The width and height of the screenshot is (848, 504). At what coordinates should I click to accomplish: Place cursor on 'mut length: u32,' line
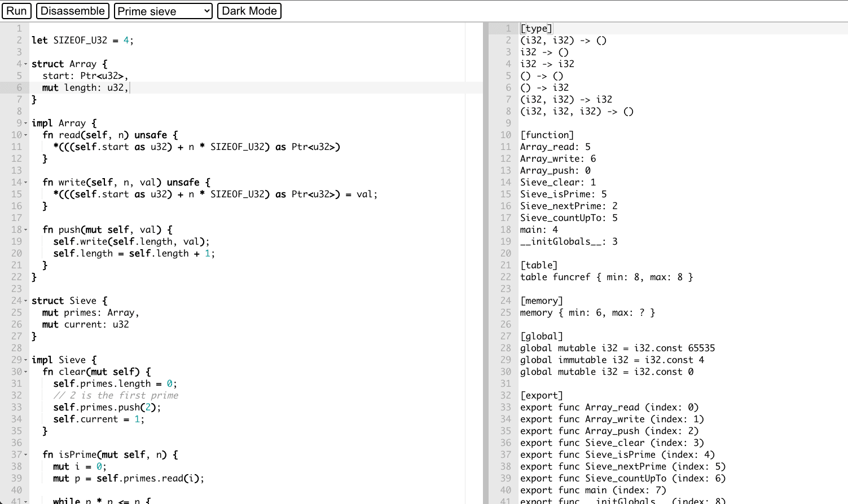click(x=86, y=87)
